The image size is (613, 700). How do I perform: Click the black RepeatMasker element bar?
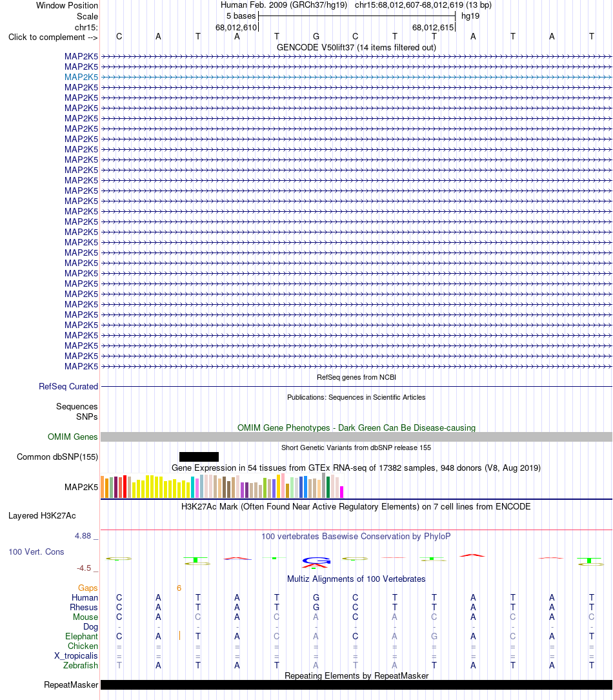click(356, 685)
